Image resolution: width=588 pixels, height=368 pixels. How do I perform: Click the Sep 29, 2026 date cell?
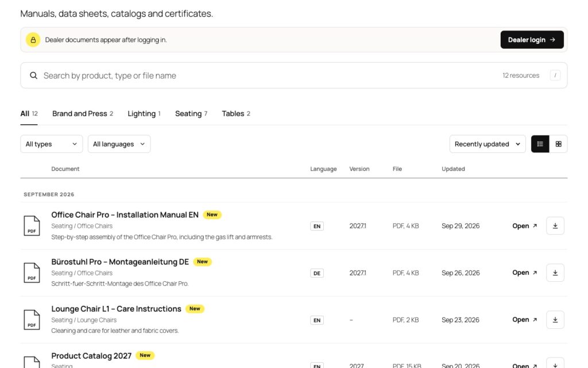click(461, 225)
